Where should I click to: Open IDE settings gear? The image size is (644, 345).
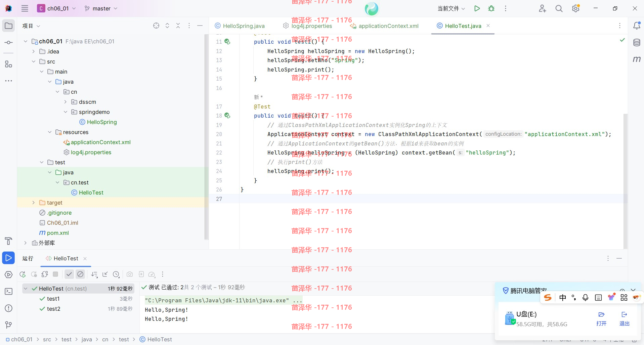tap(576, 8)
